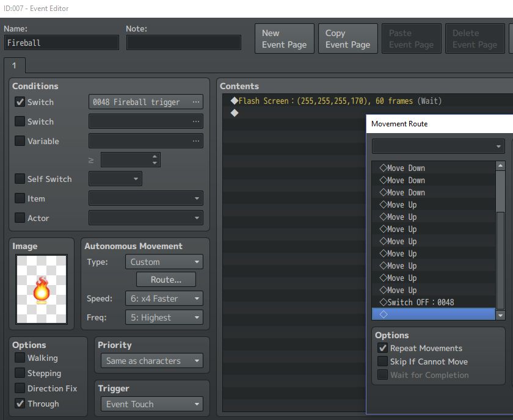Select the first Move Down route command

click(434, 168)
